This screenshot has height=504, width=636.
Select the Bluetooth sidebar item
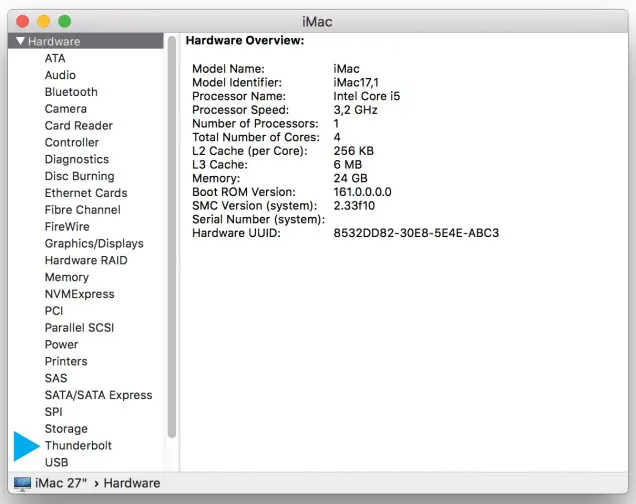point(71,92)
